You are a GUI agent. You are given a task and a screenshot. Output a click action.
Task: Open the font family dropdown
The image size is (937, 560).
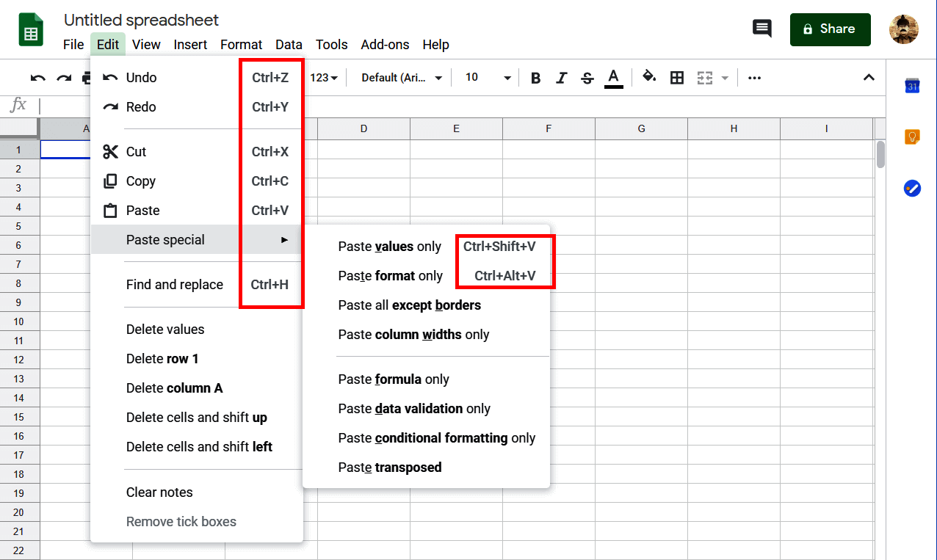click(x=400, y=77)
